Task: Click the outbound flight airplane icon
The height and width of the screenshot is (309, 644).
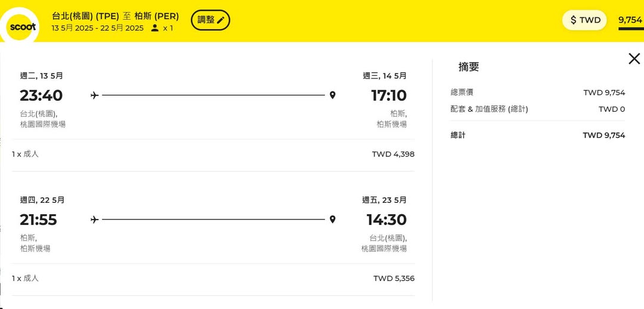Action: click(x=94, y=95)
